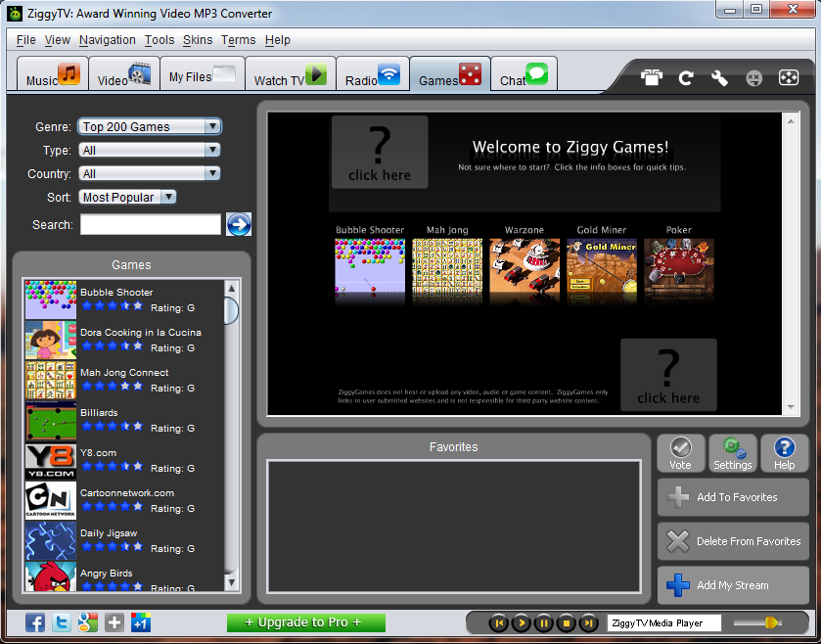Select Daily Jigsaw in Games list
821x644 pixels.
click(124, 541)
